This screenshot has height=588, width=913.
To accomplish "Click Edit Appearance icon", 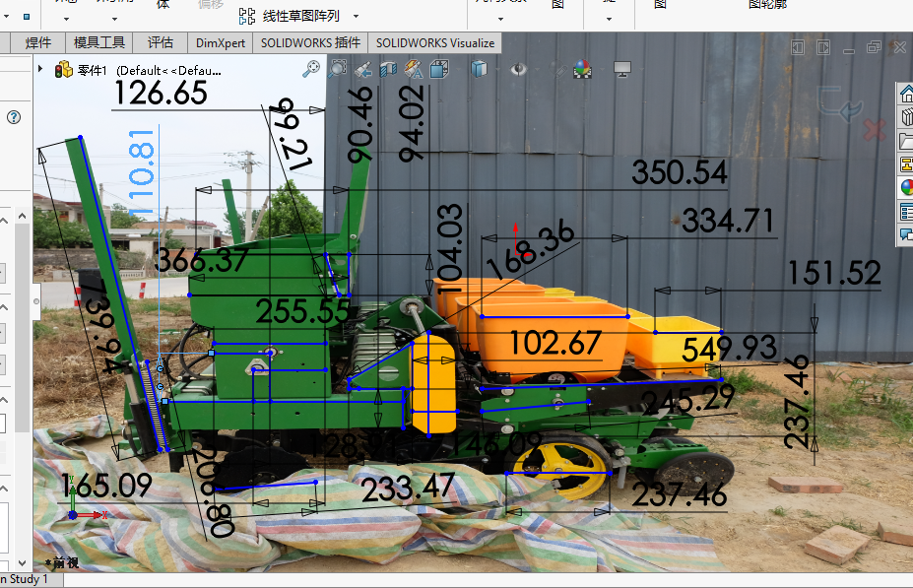I will point(559,71).
